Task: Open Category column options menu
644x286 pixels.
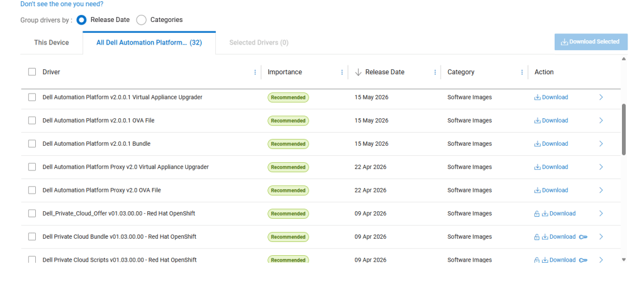Action: tap(522, 72)
